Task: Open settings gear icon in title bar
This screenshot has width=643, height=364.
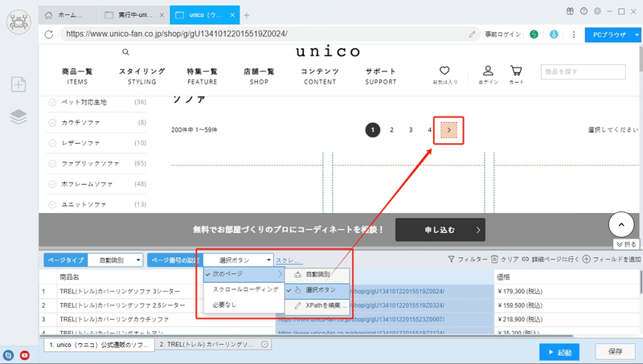Action: 597,11
